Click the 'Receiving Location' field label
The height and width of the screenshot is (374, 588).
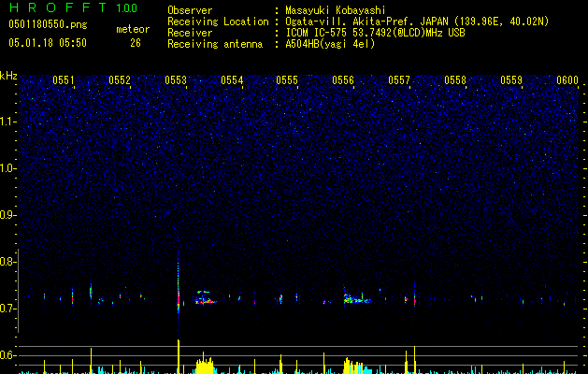(218, 22)
